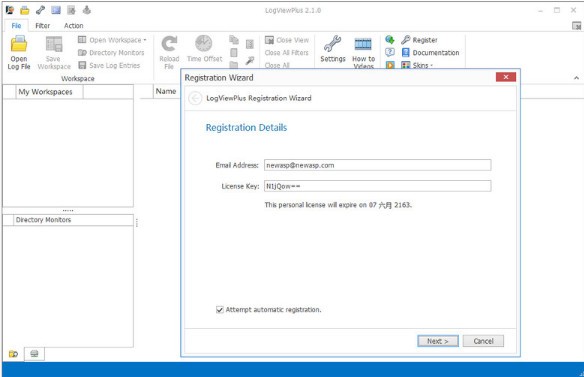Switch to the Action ribbon tab
Image resolution: width=584 pixels, height=377 pixels.
tap(73, 25)
